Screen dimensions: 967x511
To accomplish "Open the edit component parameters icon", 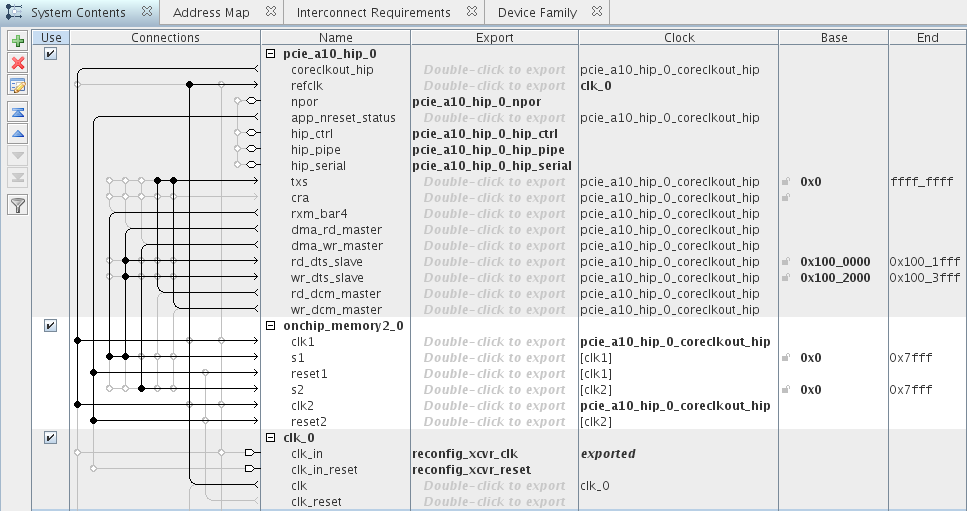I will point(17,86).
